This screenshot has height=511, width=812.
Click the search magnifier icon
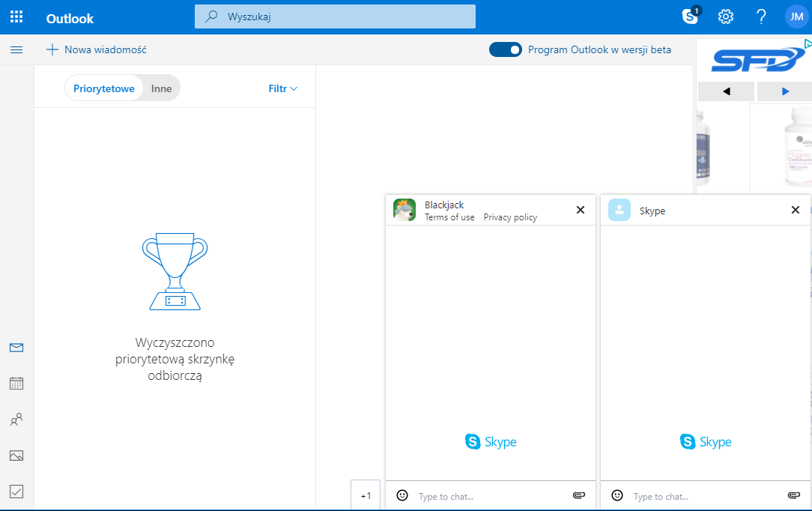pos(211,16)
